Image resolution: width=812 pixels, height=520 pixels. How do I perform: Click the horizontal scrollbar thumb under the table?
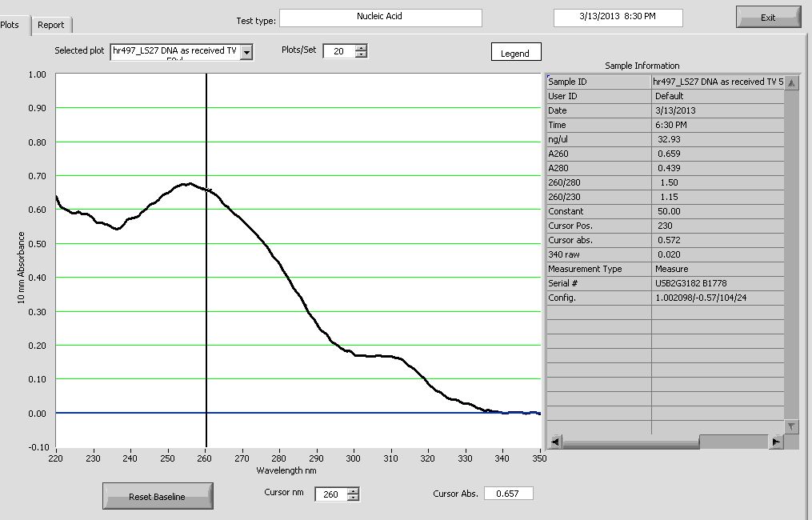[x=630, y=442]
